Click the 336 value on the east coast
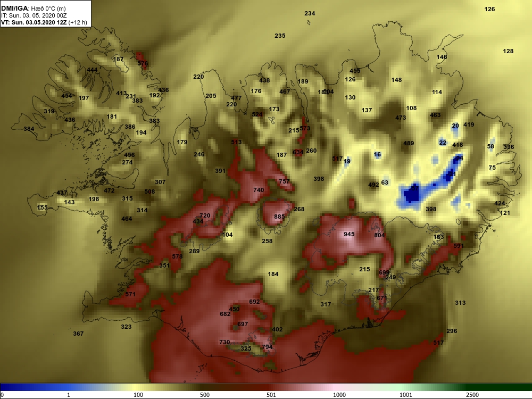The height and width of the screenshot is (399, 532). tap(509, 147)
